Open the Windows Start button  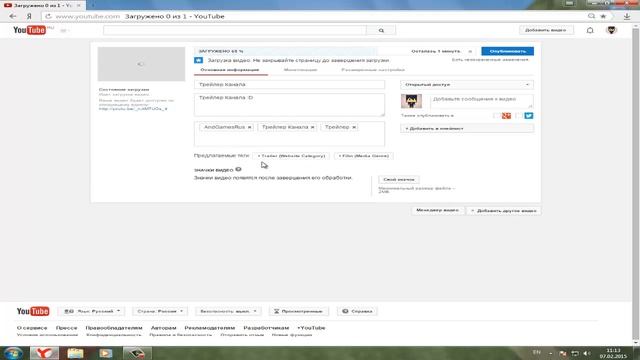coord(13,353)
